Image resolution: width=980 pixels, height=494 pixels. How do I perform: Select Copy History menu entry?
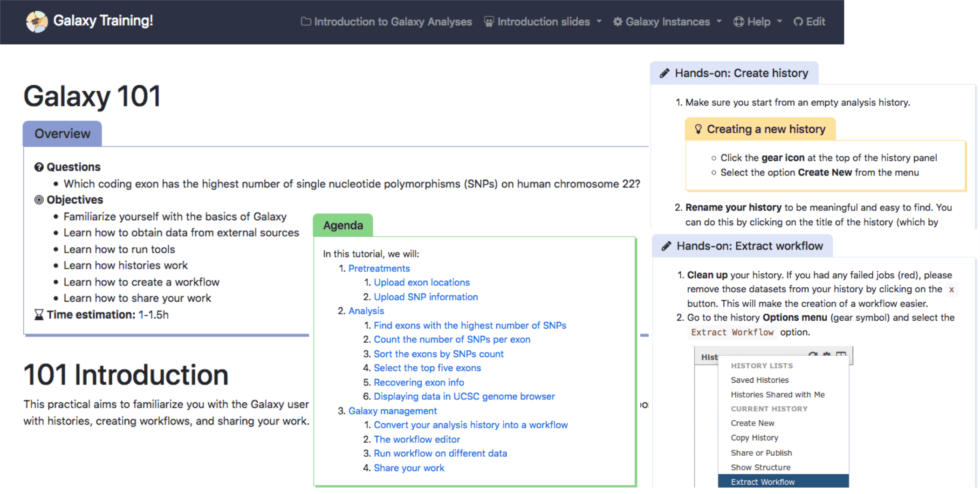754,438
